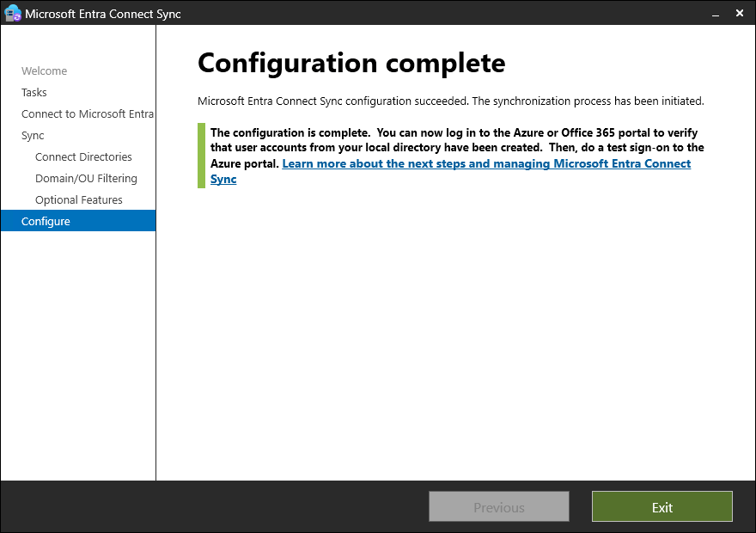Select the Sync section in sidebar

tap(33, 136)
